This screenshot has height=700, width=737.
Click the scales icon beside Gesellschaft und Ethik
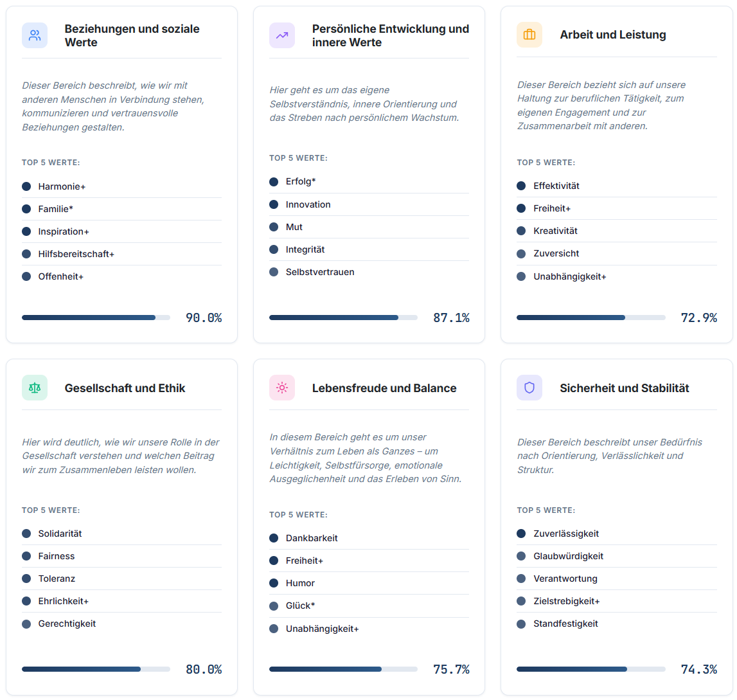pos(35,388)
